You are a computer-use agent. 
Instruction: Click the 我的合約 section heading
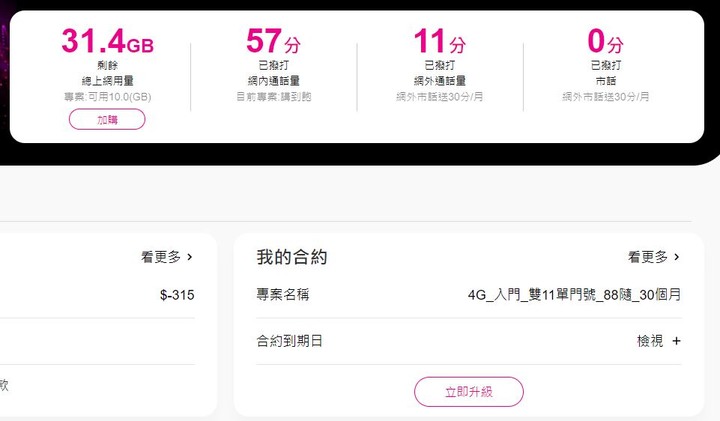pos(292,257)
